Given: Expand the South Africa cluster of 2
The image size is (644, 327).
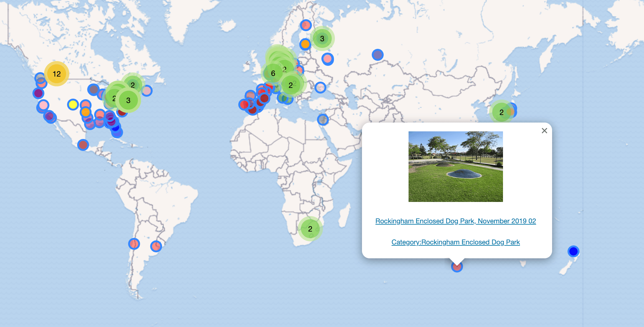Looking at the screenshot, I should tap(310, 229).
